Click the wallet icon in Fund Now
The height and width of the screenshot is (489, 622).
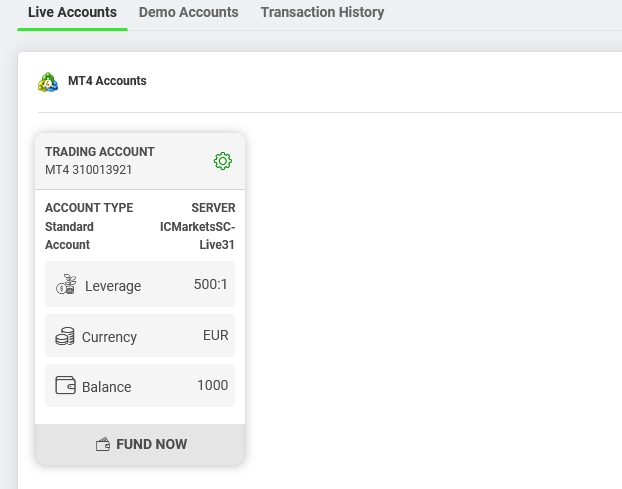(x=103, y=444)
